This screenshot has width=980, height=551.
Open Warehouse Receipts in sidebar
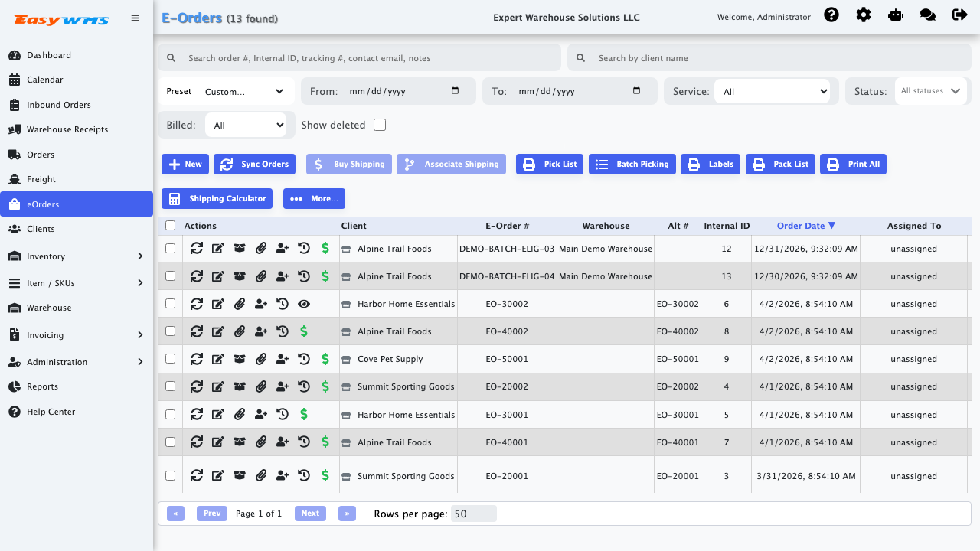point(77,129)
